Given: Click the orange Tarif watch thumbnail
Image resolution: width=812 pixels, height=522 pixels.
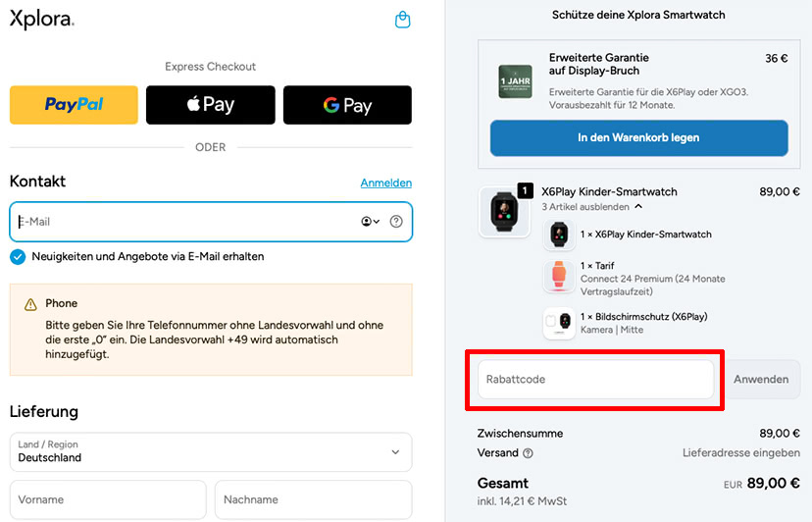Looking at the screenshot, I should pos(559,276).
